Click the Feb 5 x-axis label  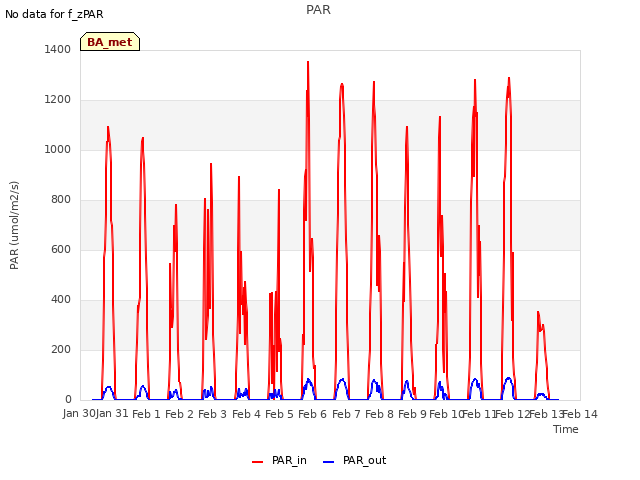tap(279, 414)
